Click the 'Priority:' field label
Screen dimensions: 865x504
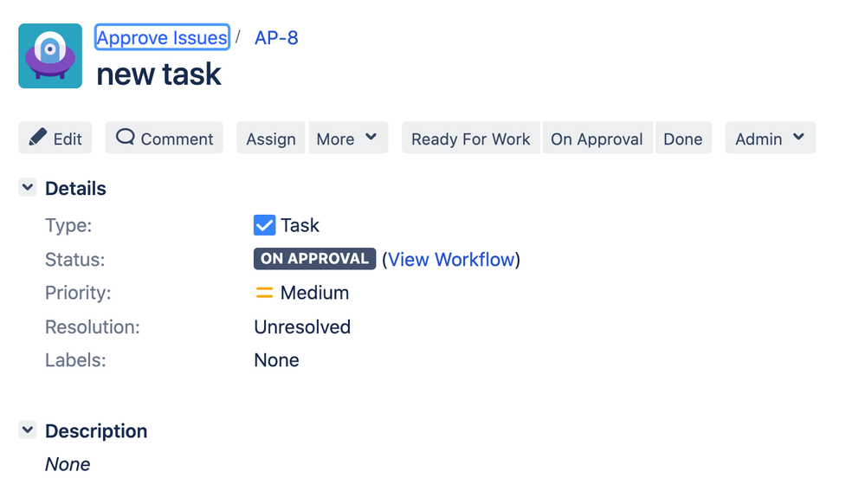click(x=78, y=293)
